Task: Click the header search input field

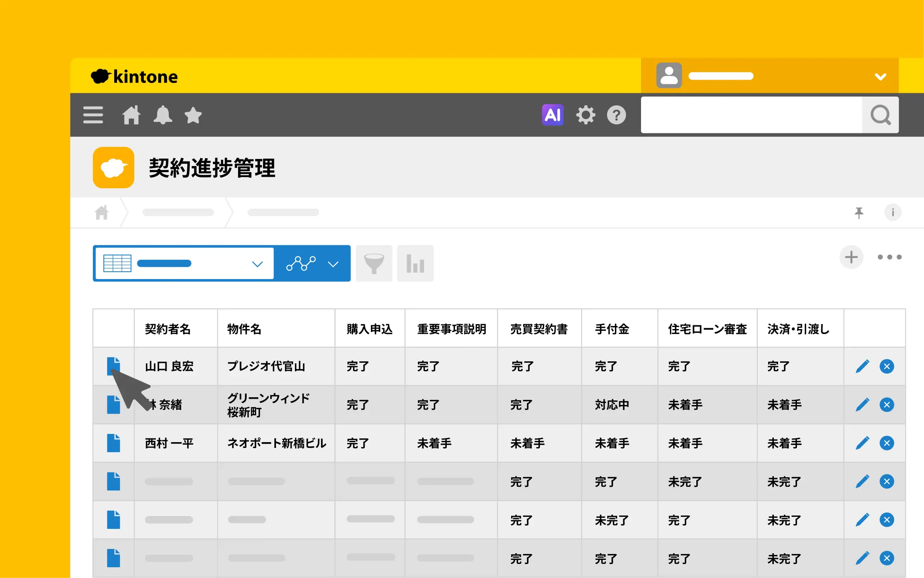Action: [751, 115]
